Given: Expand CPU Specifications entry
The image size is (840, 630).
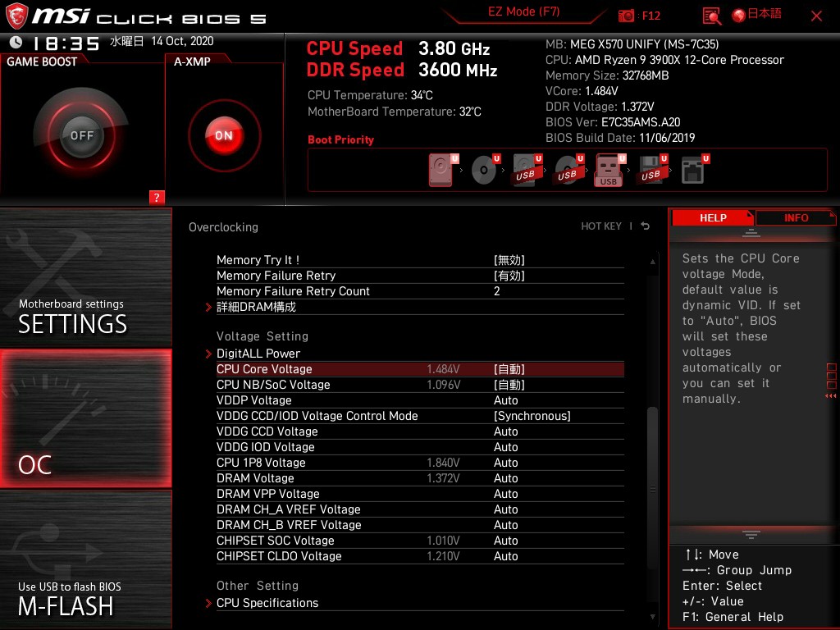Looking at the screenshot, I should 267,603.
